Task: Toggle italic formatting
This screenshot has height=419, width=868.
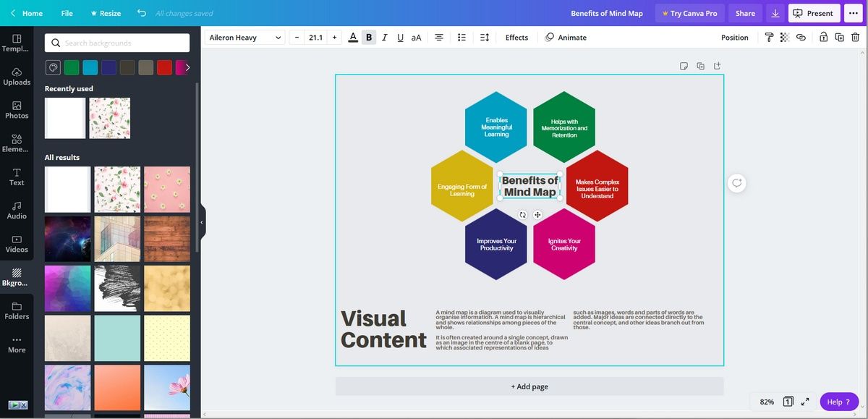Action: click(383, 35)
